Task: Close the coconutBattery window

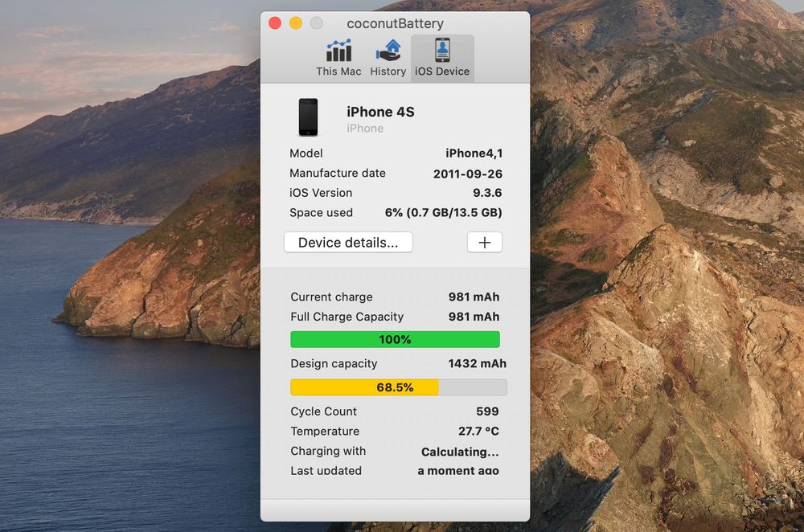Action: (x=275, y=23)
